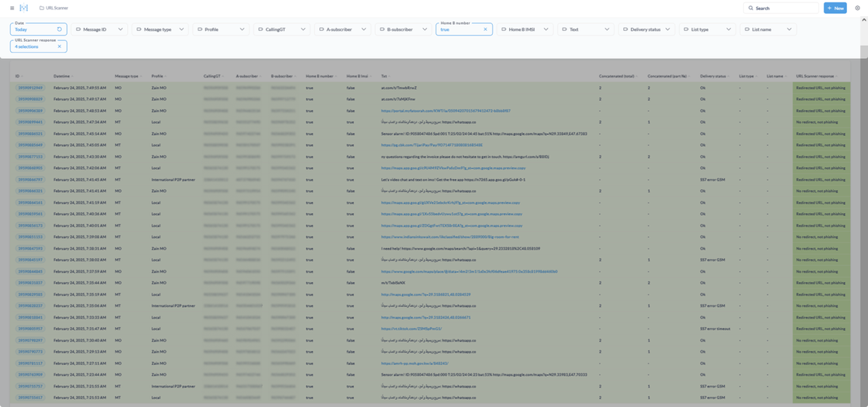Clear the Home B number filter
Screen dimensions: 868x407
[486, 29]
